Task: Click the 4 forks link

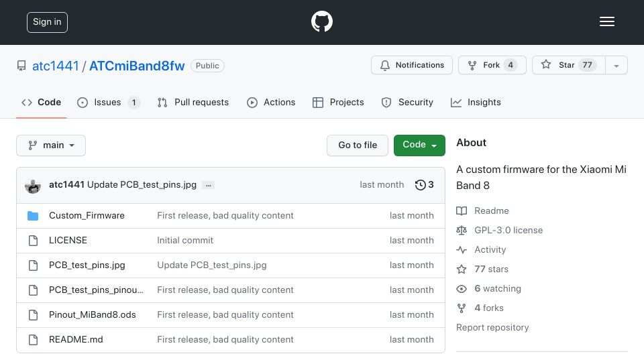Action: (489, 308)
